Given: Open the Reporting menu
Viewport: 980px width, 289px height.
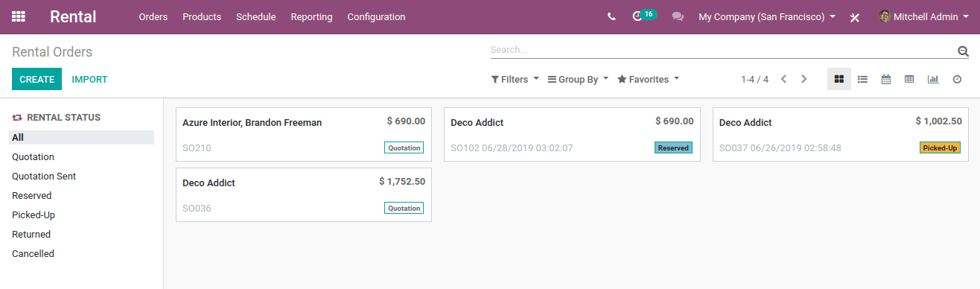Looking at the screenshot, I should [x=312, y=16].
